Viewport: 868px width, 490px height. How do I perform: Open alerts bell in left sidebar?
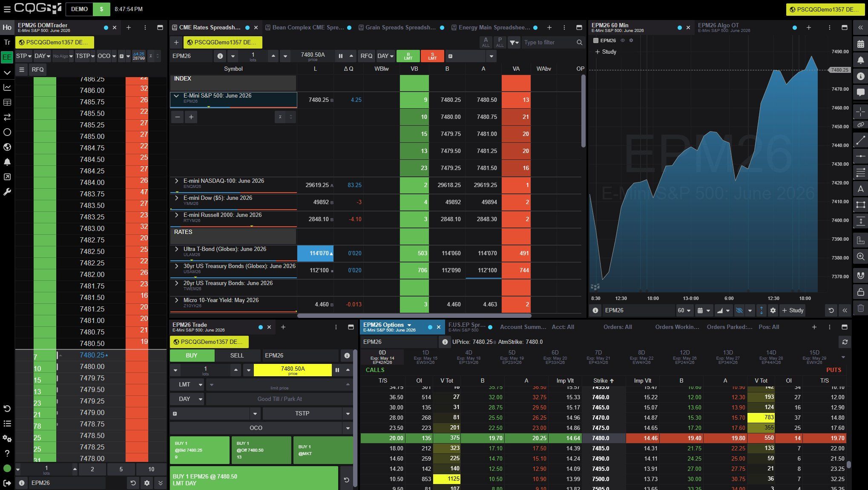click(7, 162)
